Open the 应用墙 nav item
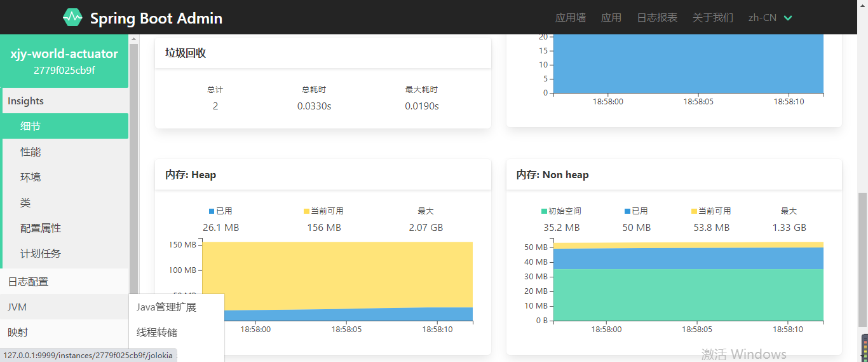Viewport: 868px width, 362px height. (571, 18)
